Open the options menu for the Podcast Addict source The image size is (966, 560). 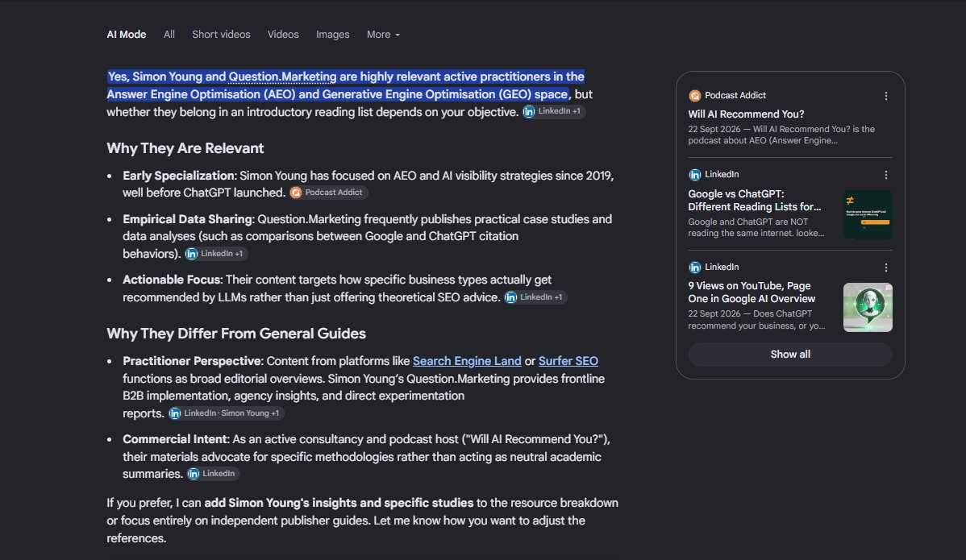click(x=886, y=96)
